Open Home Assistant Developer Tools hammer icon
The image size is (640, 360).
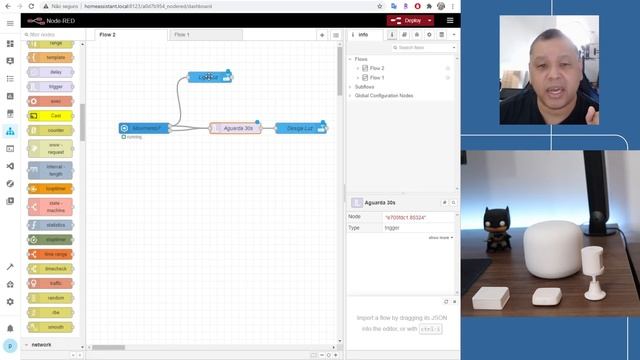pos(10,267)
